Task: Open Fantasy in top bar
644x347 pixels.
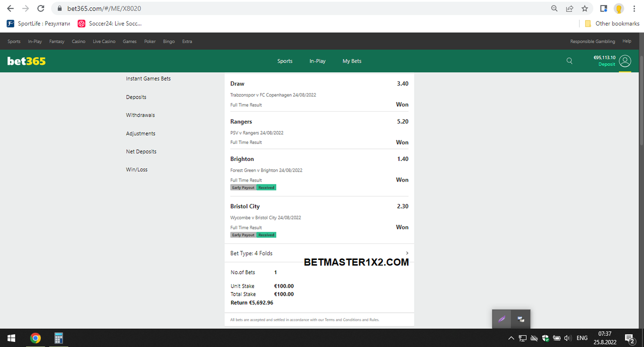Action: pos(57,41)
